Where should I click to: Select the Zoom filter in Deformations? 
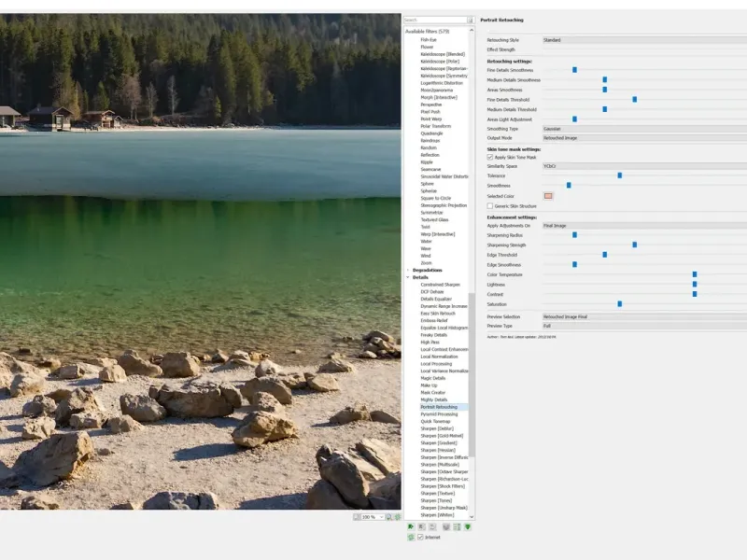click(426, 263)
